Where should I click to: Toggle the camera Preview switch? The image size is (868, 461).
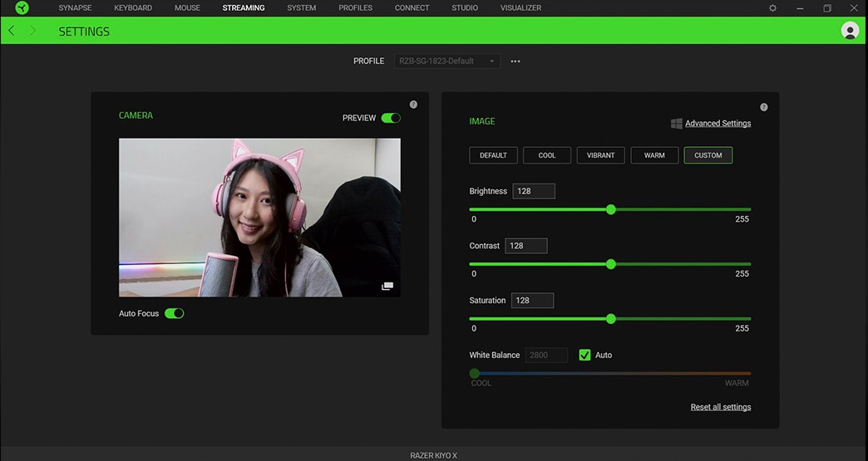pos(390,118)
